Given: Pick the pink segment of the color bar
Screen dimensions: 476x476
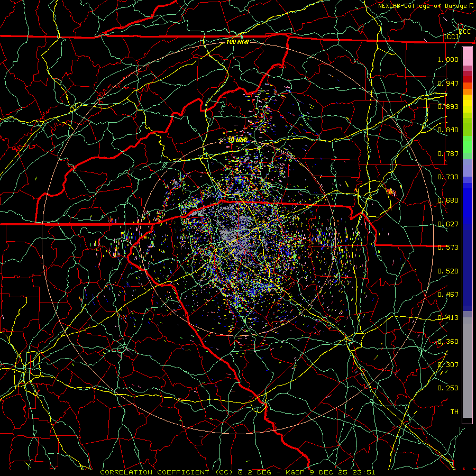Looking at the screenshot, I should [467, 57].
